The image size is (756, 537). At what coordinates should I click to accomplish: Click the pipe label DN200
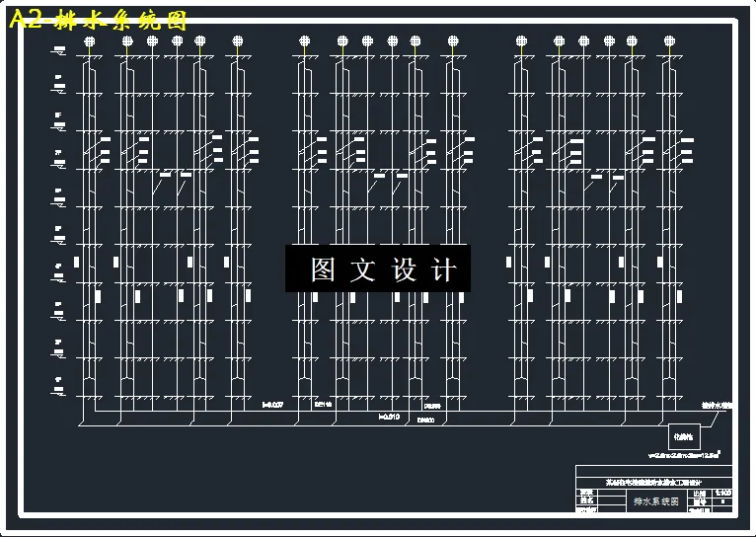426,421
